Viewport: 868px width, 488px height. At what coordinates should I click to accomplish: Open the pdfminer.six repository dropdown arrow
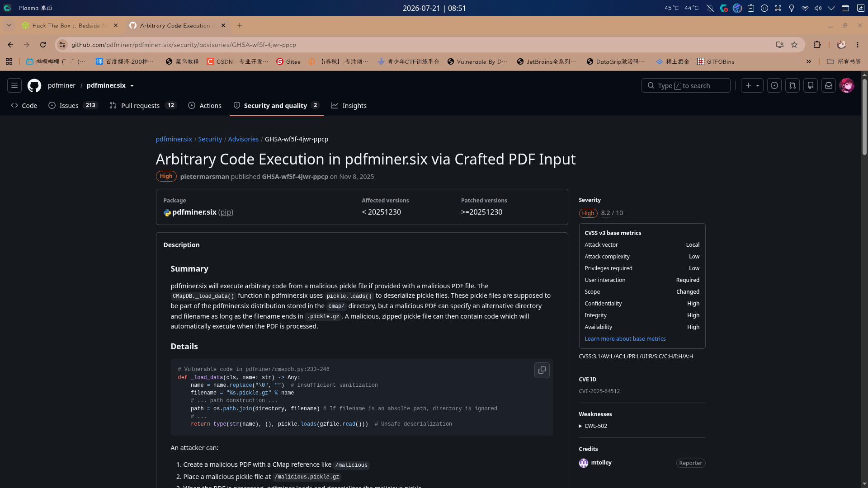pyautogui.click(x=132, y=86)
